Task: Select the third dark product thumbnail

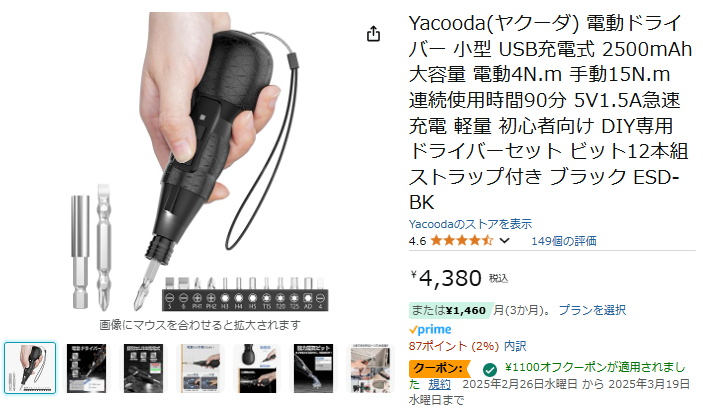Action: coord(143,368)
